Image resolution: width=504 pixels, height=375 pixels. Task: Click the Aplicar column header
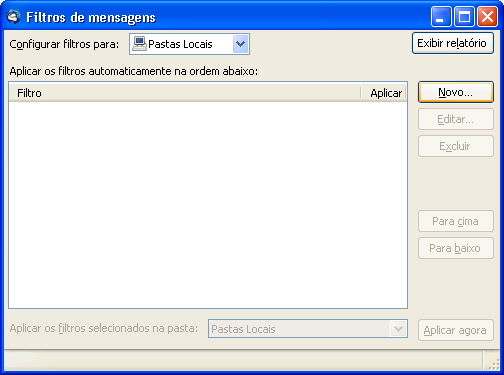tap(384, 93)
